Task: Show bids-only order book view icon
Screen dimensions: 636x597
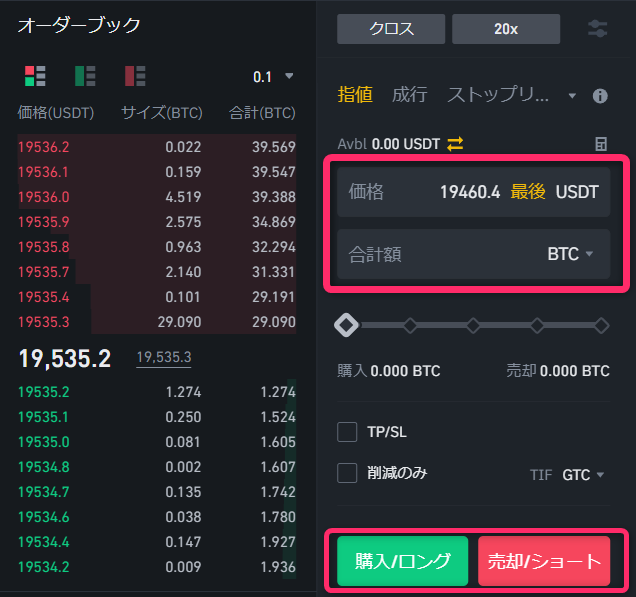Action: coord(85,75)
